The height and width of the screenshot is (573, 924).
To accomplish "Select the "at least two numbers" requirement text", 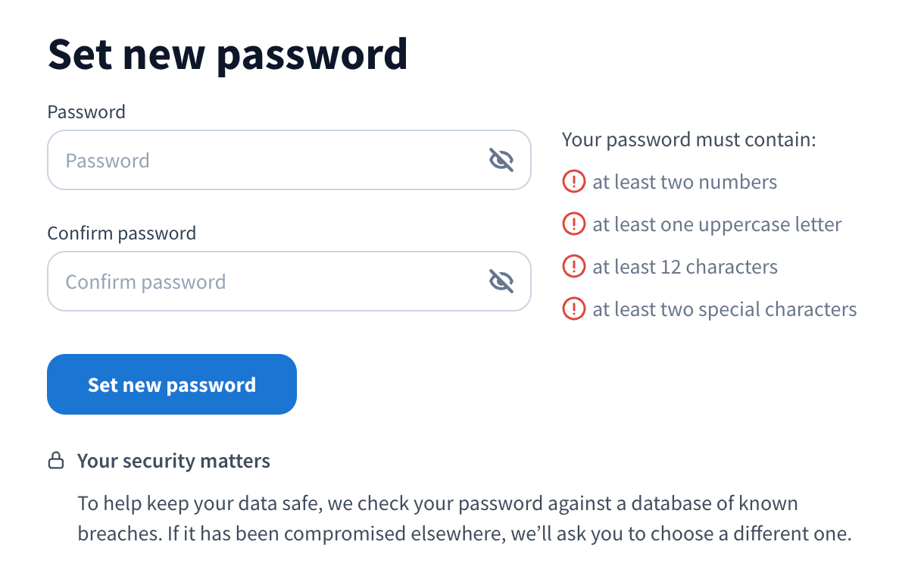I will click(685, 182).
